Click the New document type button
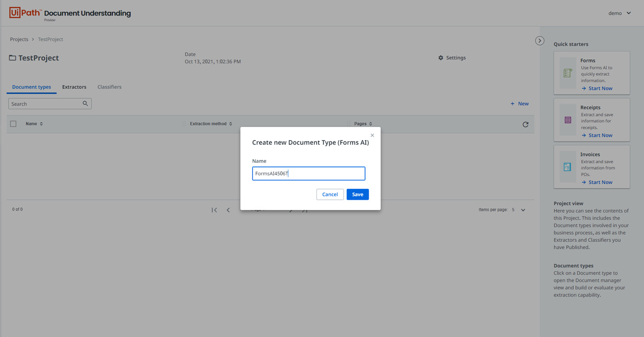The width and height of the screenshot is (644, 337). pyautogui.click(x=520, y=104)
